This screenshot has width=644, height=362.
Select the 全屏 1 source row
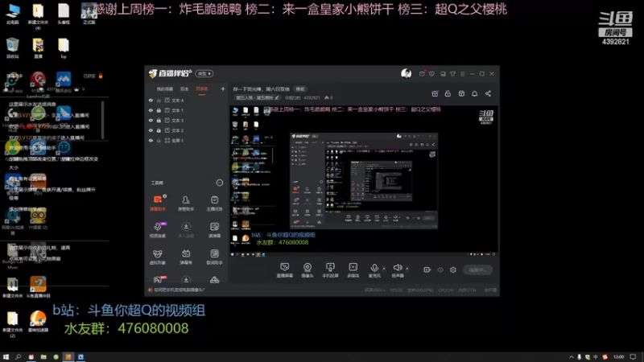click(187, 140)
